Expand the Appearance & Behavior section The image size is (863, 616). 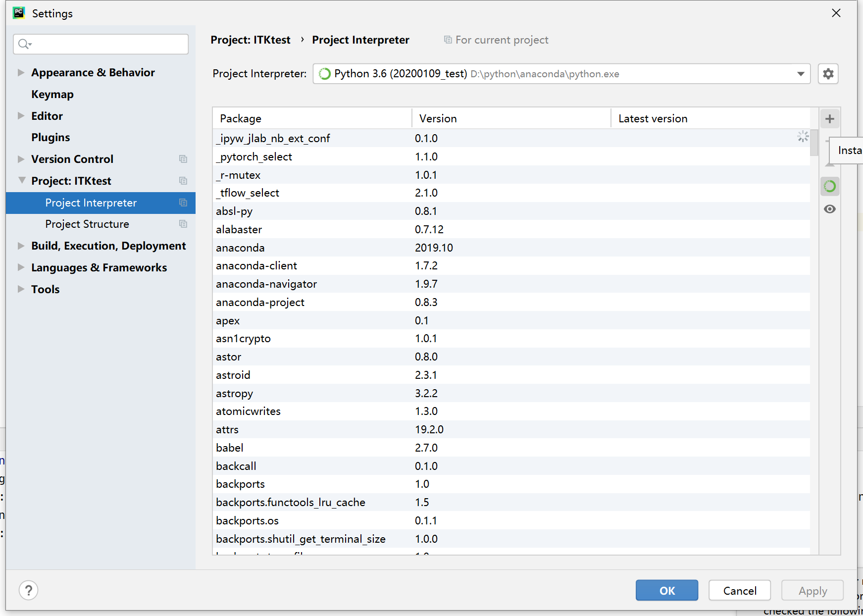(x=21, y=72)
